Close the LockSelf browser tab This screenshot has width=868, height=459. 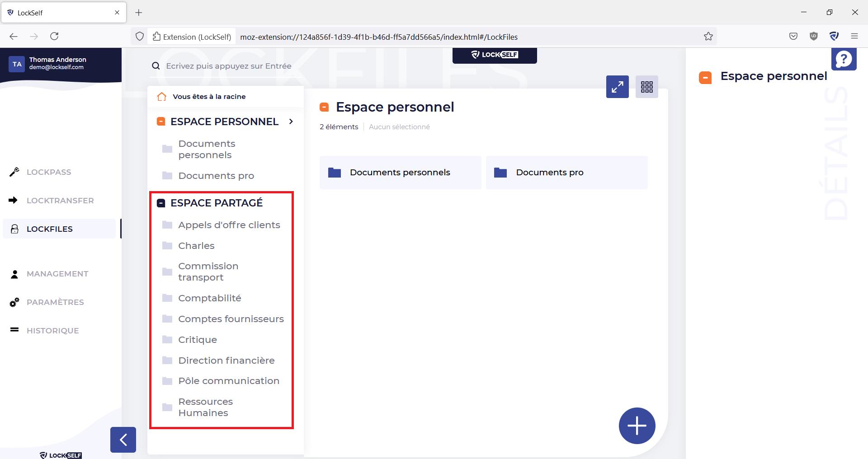pyautogui.click(x=117, y=13)
